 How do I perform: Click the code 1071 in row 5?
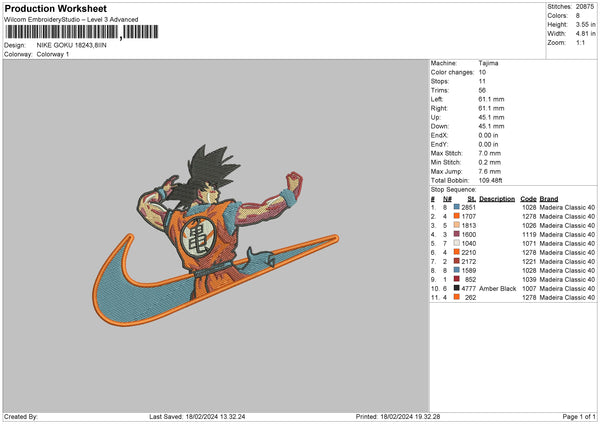click(529, 243)
